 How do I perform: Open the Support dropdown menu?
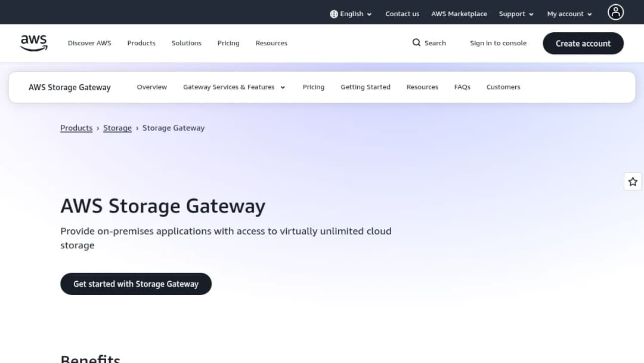click(516, 14)
